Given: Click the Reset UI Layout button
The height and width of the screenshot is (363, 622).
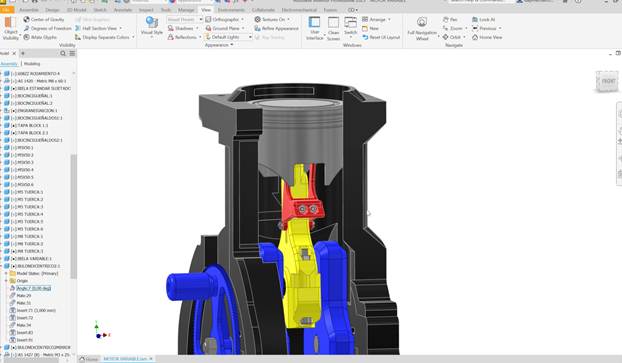Looking at the screenshot, I should (381, 37).
